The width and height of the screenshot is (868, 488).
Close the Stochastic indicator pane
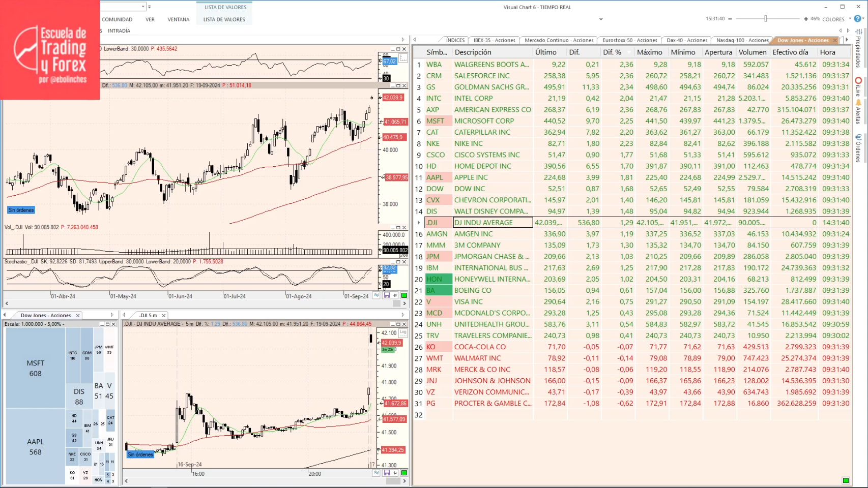click(x=404, y=262)
